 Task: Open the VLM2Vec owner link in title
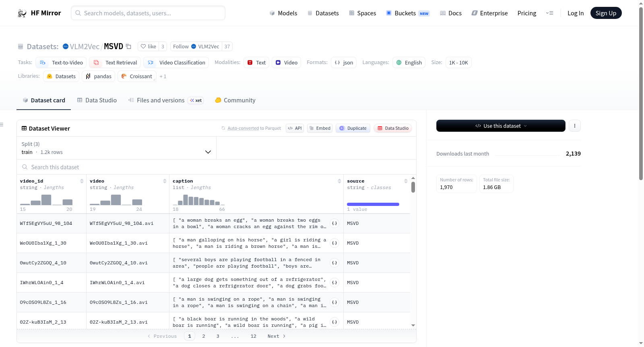point(85,46)
